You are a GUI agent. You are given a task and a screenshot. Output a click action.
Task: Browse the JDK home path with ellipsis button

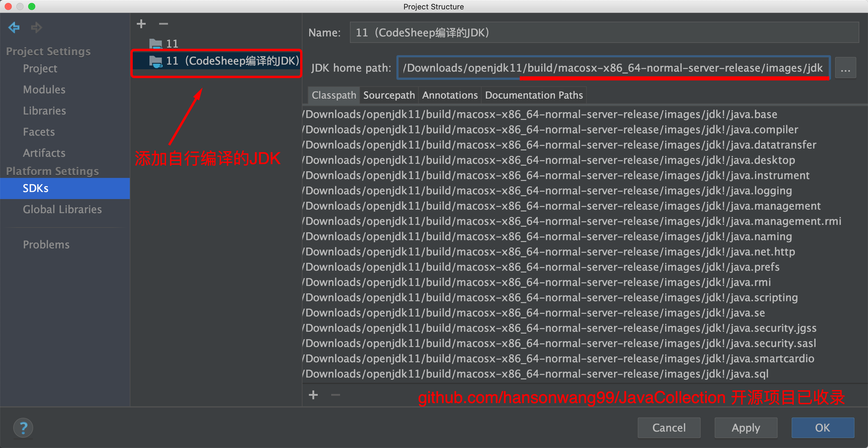click(845, 68)
